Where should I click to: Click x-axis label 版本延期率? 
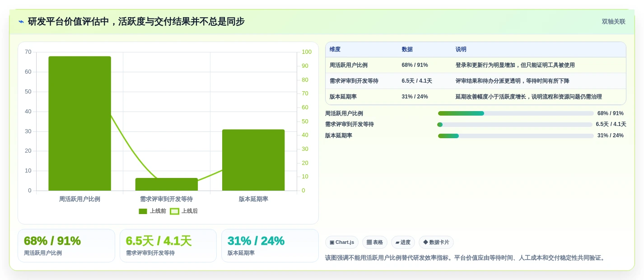253,199
